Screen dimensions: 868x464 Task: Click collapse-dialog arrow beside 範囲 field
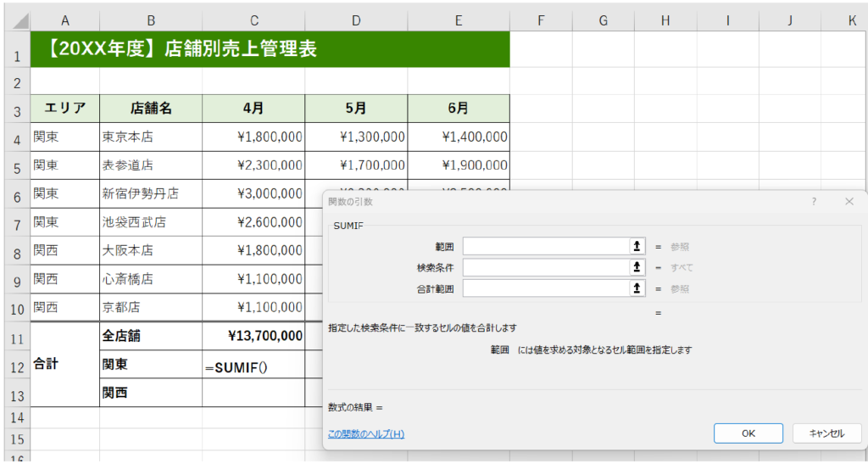[x=636, y=246]
